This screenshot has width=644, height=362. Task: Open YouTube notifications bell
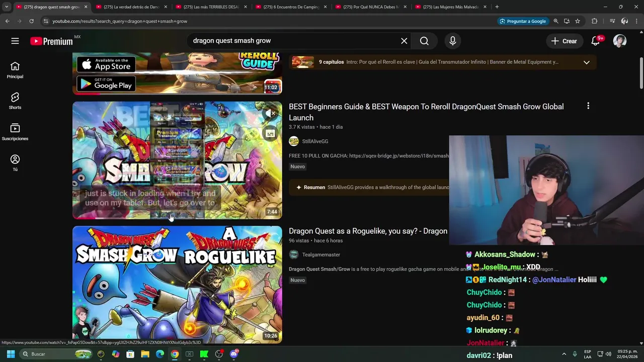pyautogui.click(x=596, y=41)
